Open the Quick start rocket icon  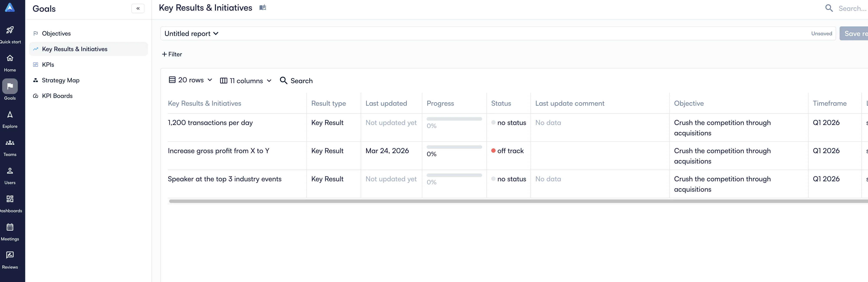click(10, 30)
